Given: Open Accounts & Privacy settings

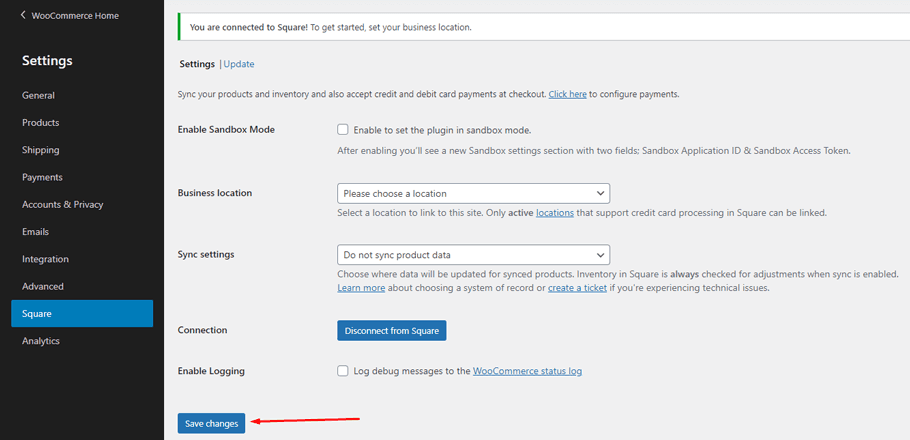Looking at the screenshot, I should [x=63, y=204].
